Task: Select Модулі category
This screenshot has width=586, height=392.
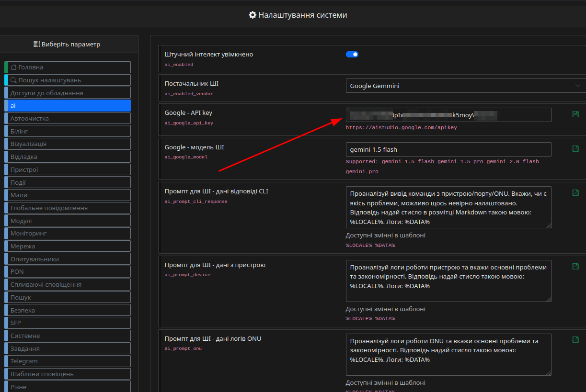Action: point(68,221)
